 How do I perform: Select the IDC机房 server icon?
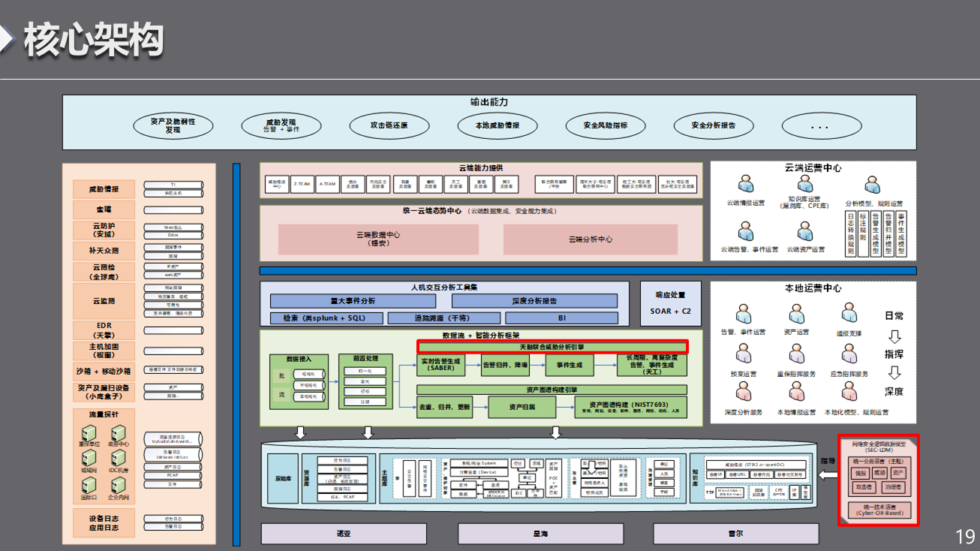click(117, 459)
